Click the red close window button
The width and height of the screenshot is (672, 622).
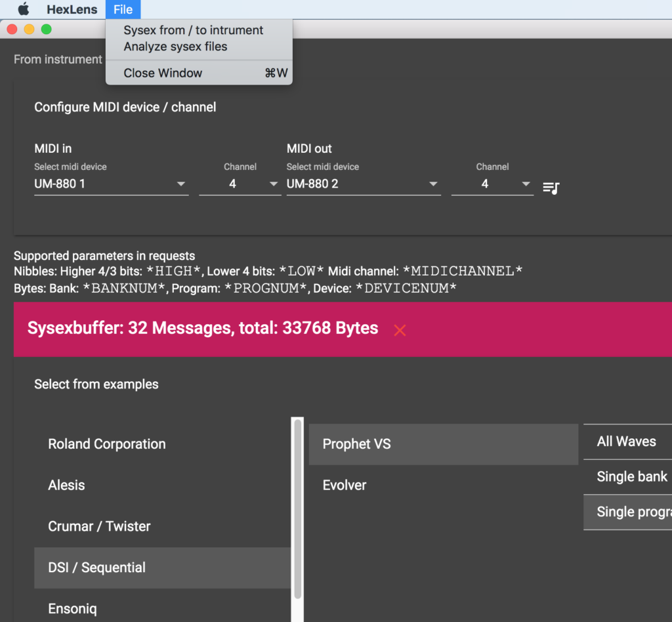tap(12, 29)
